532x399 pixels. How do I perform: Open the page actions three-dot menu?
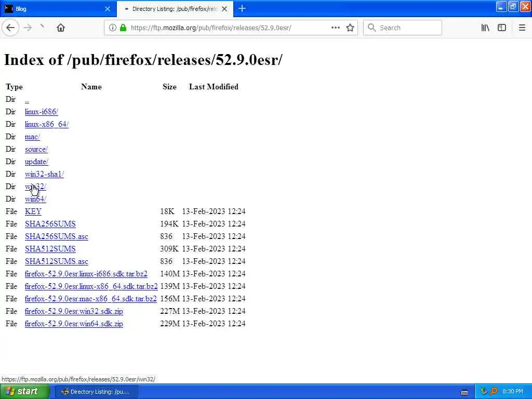335,28
